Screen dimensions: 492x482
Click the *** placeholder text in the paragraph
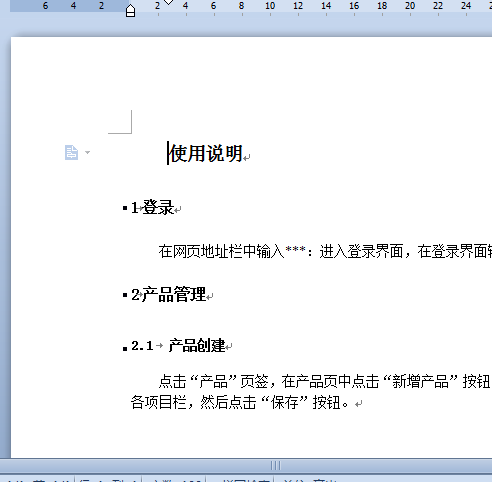296,250
